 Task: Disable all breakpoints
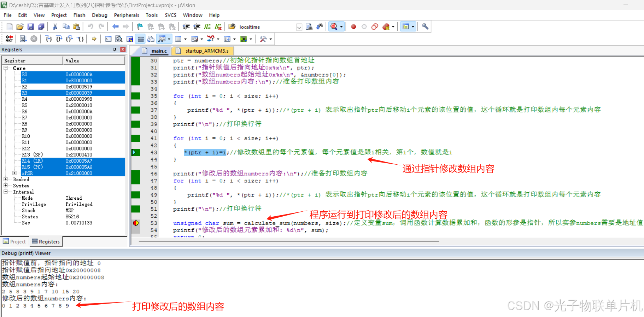pyautogui.click(x=375, y=27)
